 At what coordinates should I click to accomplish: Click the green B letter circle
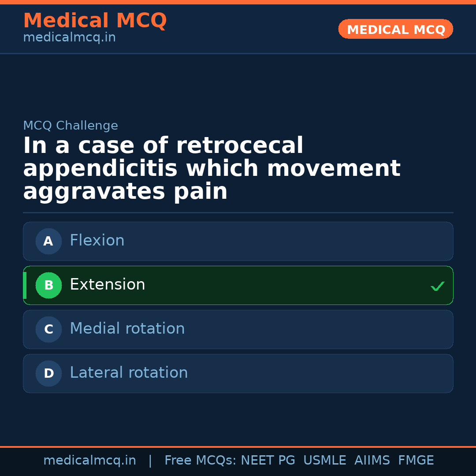[x=48, y=285]
